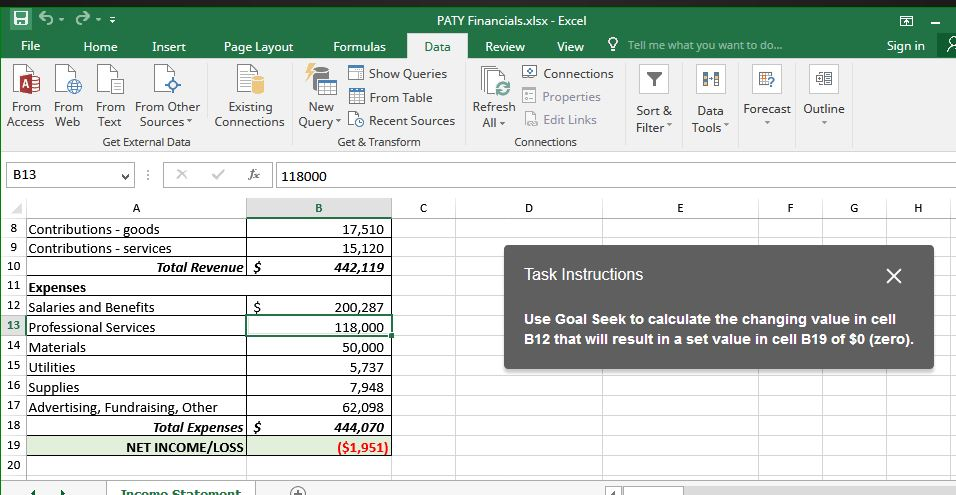Select the Materials value 50,000
The width and height of the screenshot is (956, 495).
click(x=319, y=347)
